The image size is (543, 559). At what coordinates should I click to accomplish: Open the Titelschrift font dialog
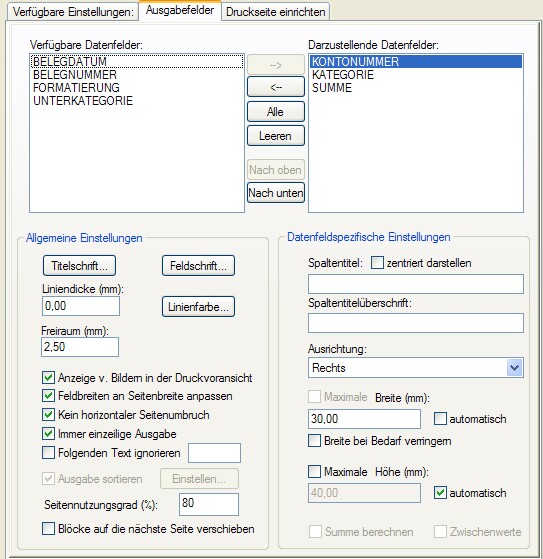[80, 266]
